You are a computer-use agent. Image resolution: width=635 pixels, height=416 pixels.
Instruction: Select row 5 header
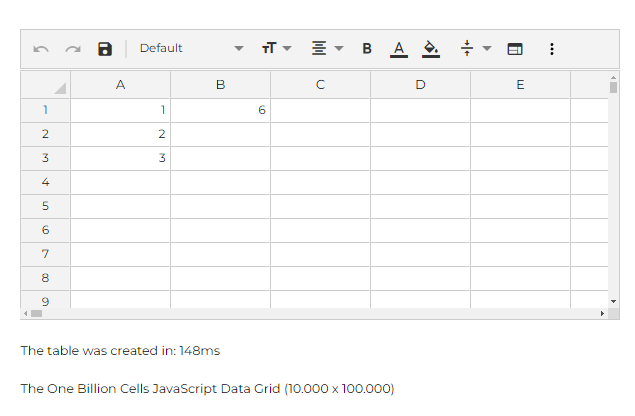46,206
